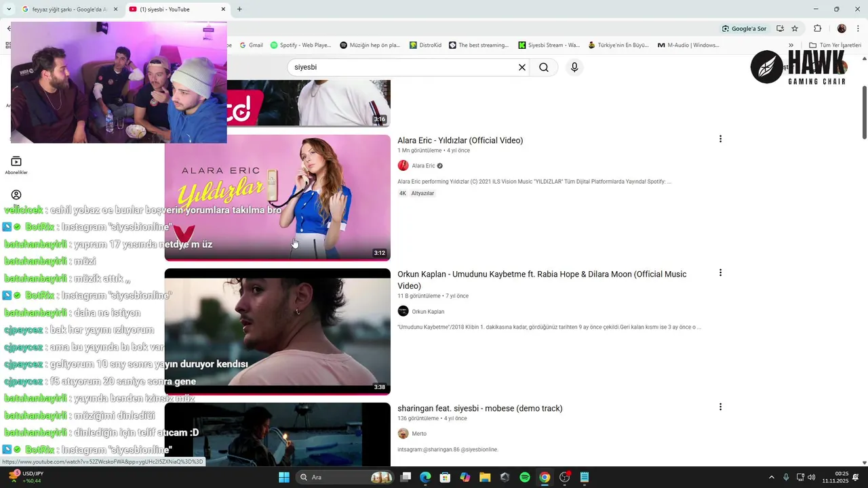Screen dimensions: 868x488
Task: Open options menu for Alara Eric video
Action: (720, 139)
